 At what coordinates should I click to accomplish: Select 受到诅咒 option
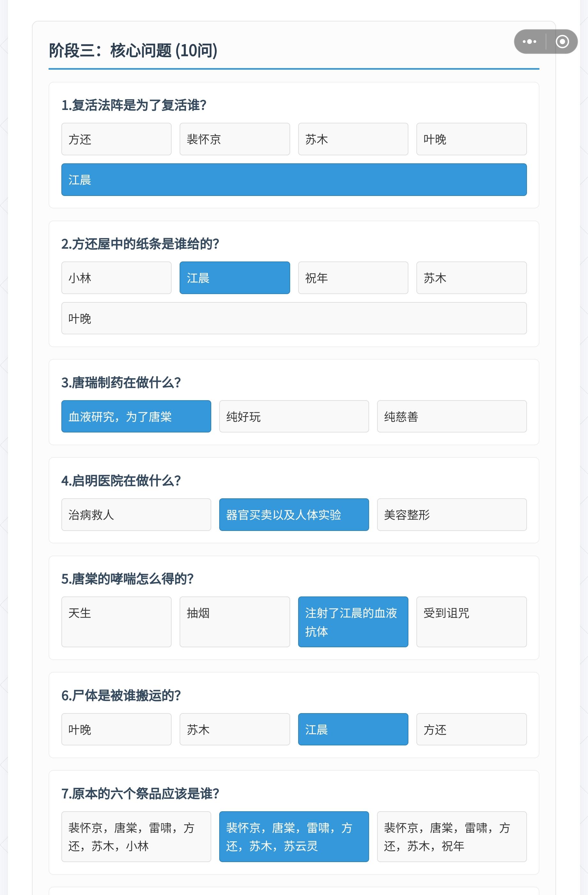(x=471, y=622)
